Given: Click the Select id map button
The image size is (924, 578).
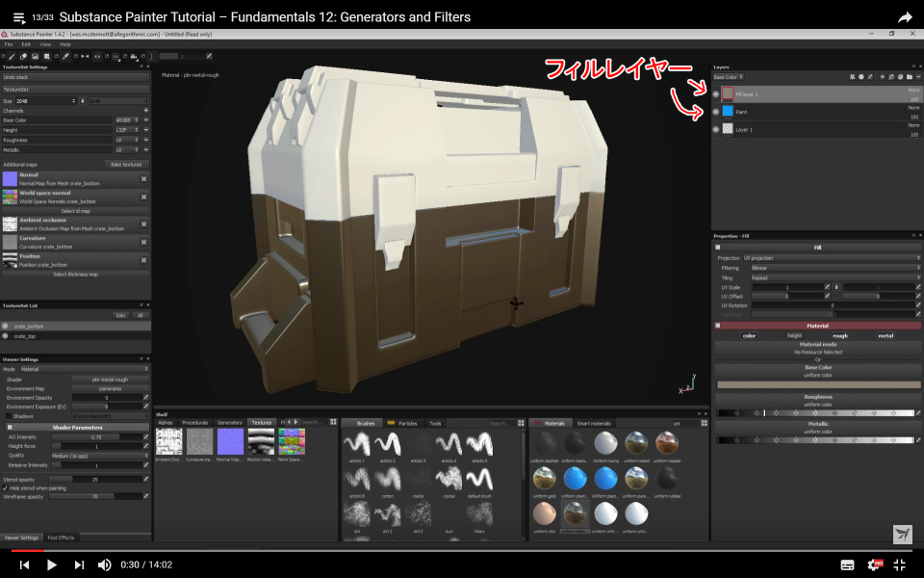Looking at the screenshot, I should pos(75,211).
